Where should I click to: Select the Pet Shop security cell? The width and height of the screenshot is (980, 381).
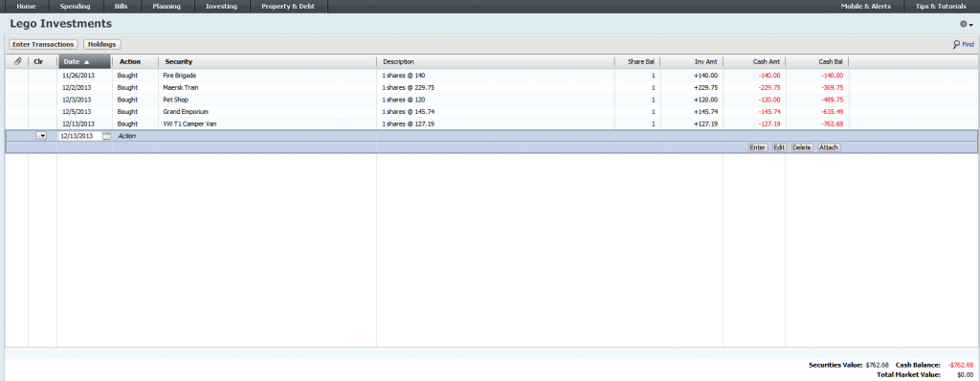[x=176, y=100]
